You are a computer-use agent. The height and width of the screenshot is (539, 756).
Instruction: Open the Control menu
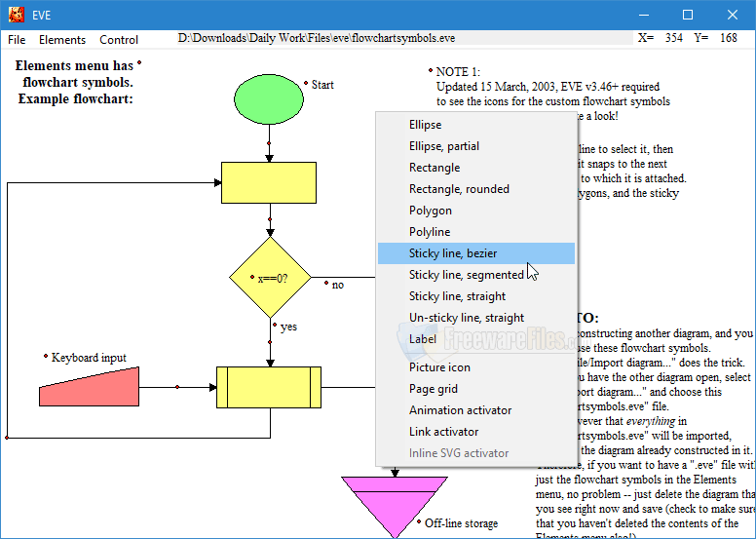tap(119, 40)
